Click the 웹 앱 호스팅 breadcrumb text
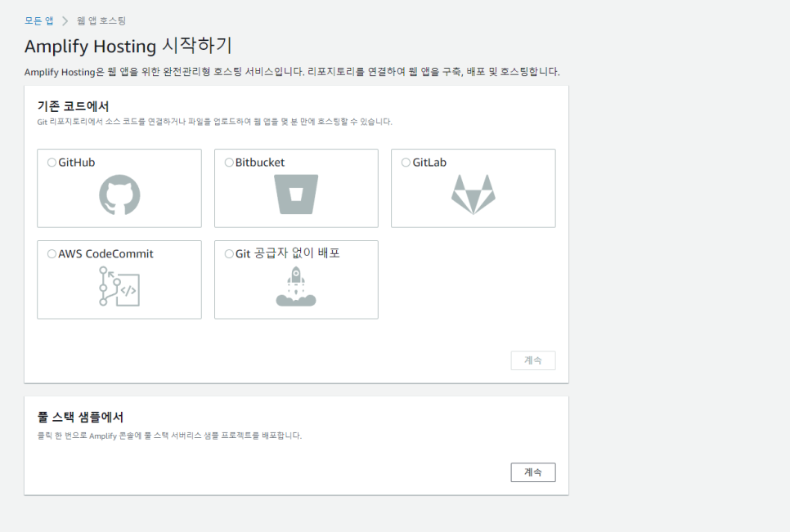This screenshot has width=790, height=532. (x=101, y=20)
